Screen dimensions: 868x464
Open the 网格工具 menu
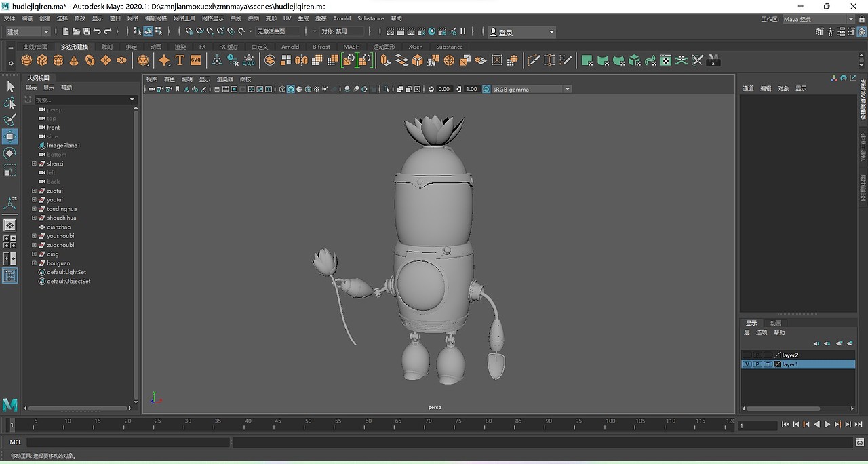(184, 18)
